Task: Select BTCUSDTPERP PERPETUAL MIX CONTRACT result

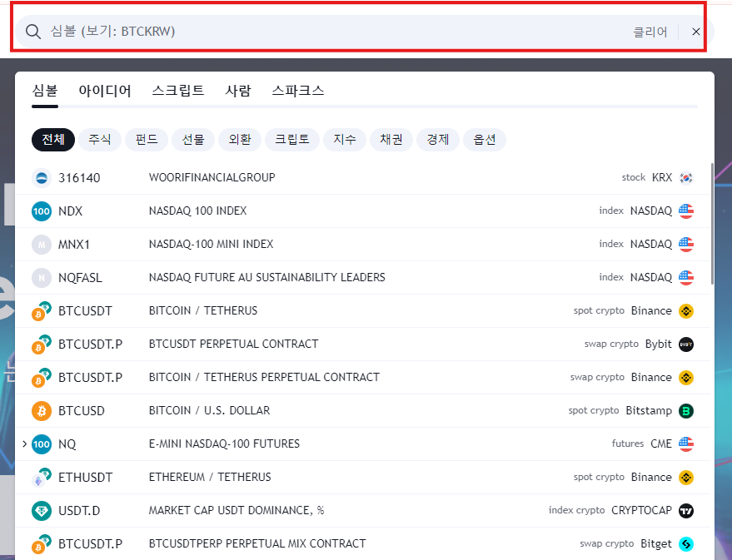Action: coord(363,544)
